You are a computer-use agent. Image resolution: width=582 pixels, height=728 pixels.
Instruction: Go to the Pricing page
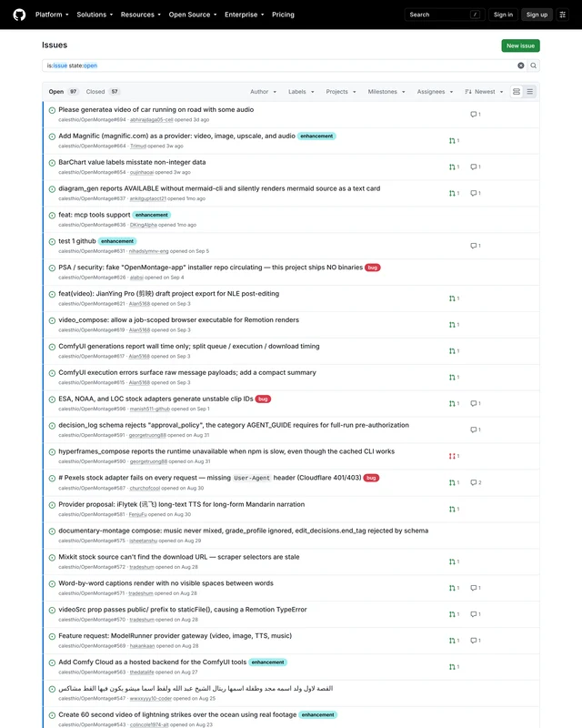pos(283,15)
